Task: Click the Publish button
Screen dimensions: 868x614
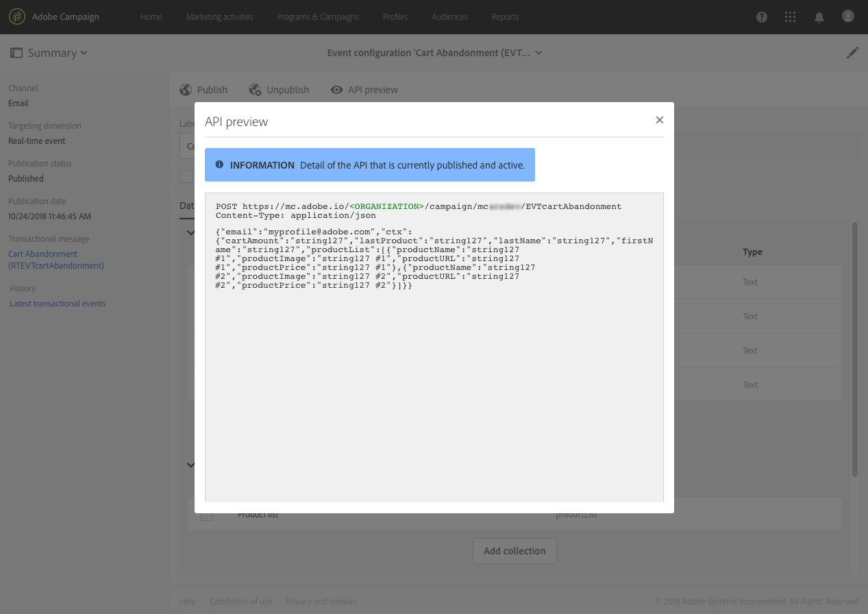Action: (x=203, y=90)
